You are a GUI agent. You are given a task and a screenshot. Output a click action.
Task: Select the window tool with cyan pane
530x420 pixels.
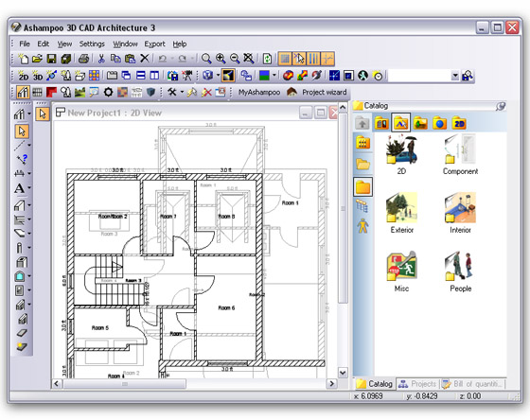point(19,276)
